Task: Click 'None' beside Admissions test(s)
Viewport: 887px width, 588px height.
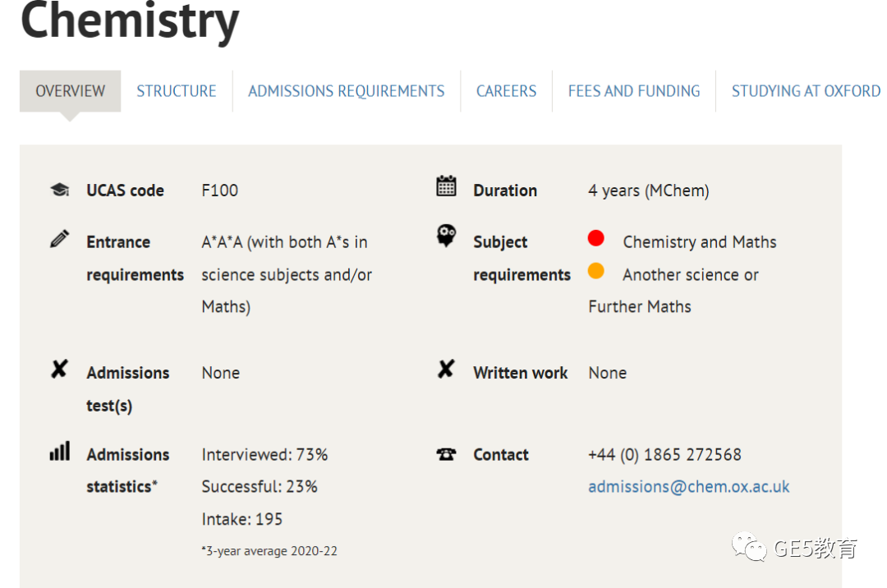Action: tap(221, 373)
